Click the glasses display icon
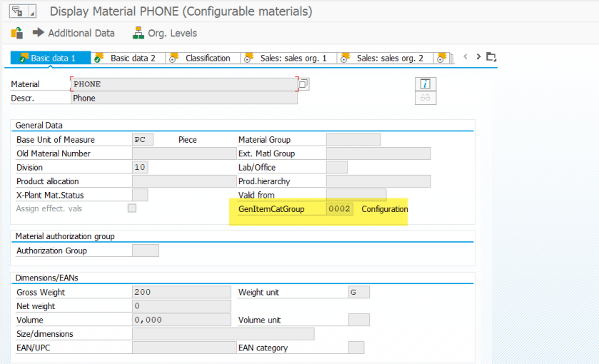This screenshot has width=599, height=364. [x=426, y=98]
